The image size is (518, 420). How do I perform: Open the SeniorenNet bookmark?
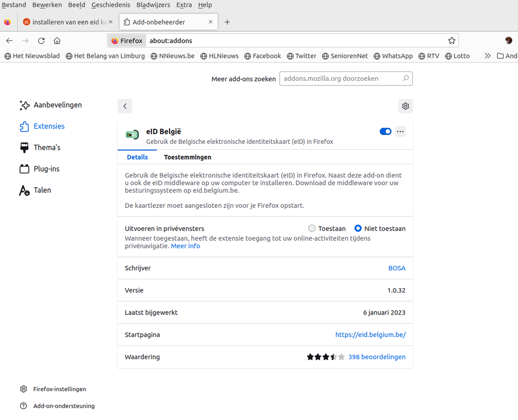click(x=345, y=56)
